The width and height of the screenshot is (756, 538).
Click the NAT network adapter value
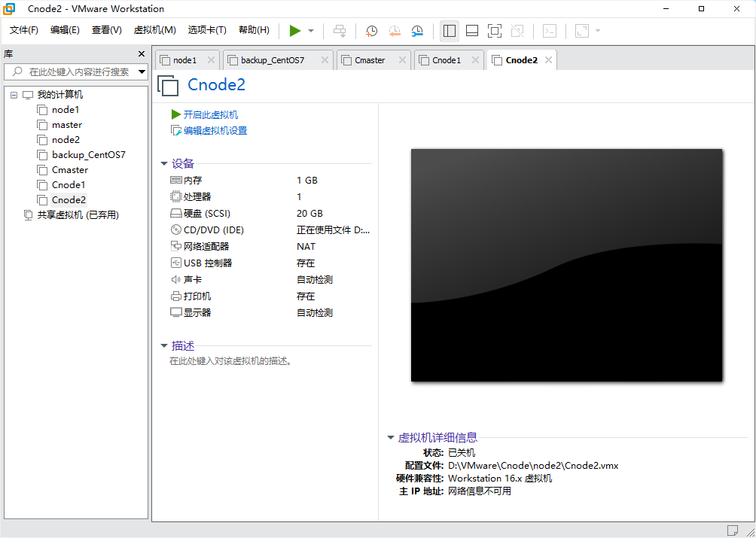[x=306, y=247]
